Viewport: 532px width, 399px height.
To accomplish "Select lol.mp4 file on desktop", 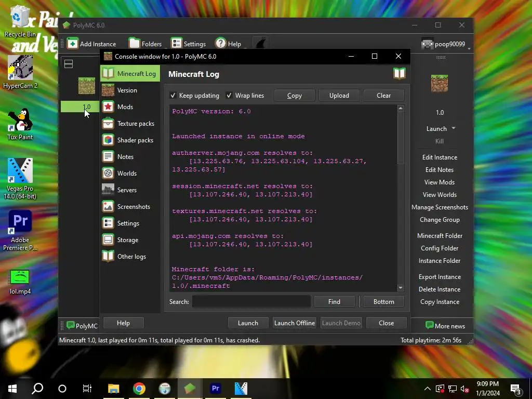I will point(20,282).
